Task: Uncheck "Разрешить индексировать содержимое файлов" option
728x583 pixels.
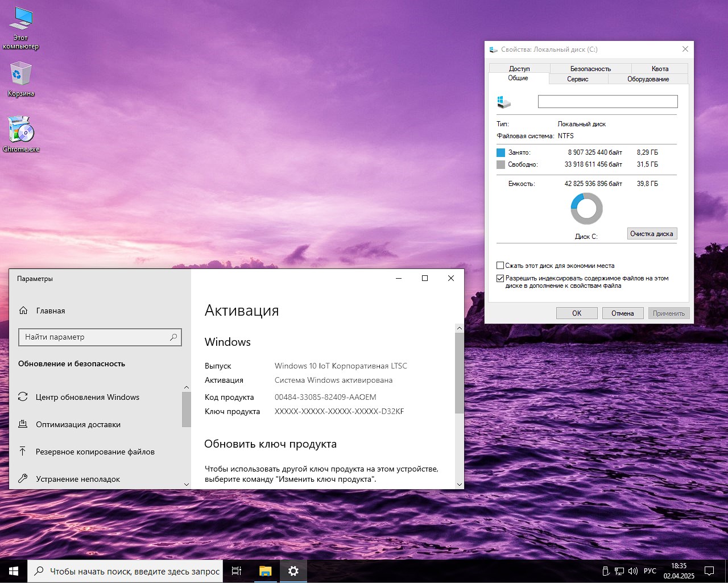Action: tap(500, 279)
